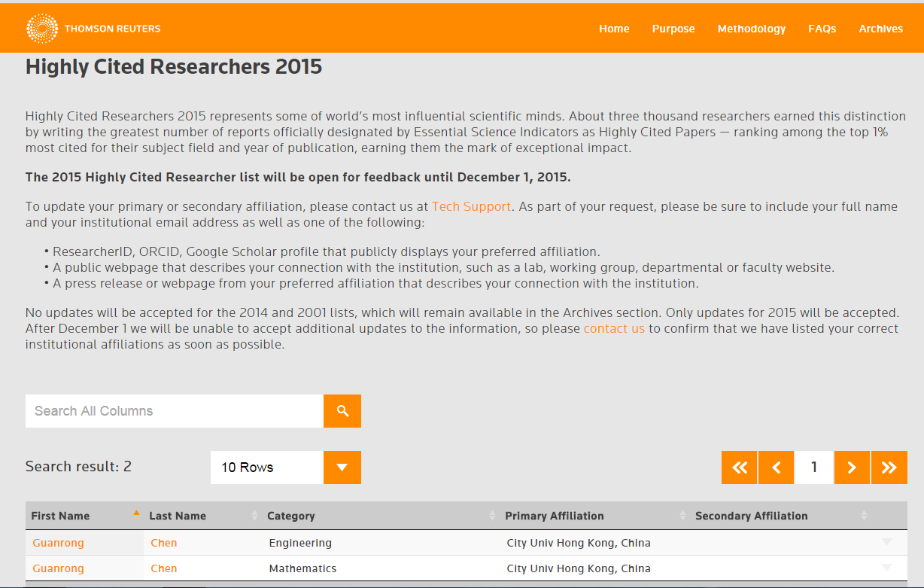The width and height of the screenshot is (924, 588).
Task: Click the page number 1 box
Action: (x=814, y=468)
